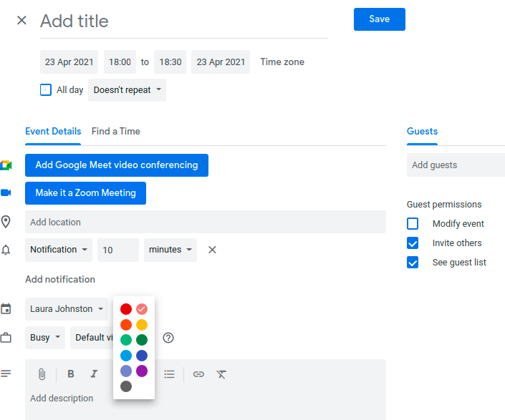Viewport: 505px width, 420px height.
Task: Click the Add guests field
Action: (x=456, y=165)
